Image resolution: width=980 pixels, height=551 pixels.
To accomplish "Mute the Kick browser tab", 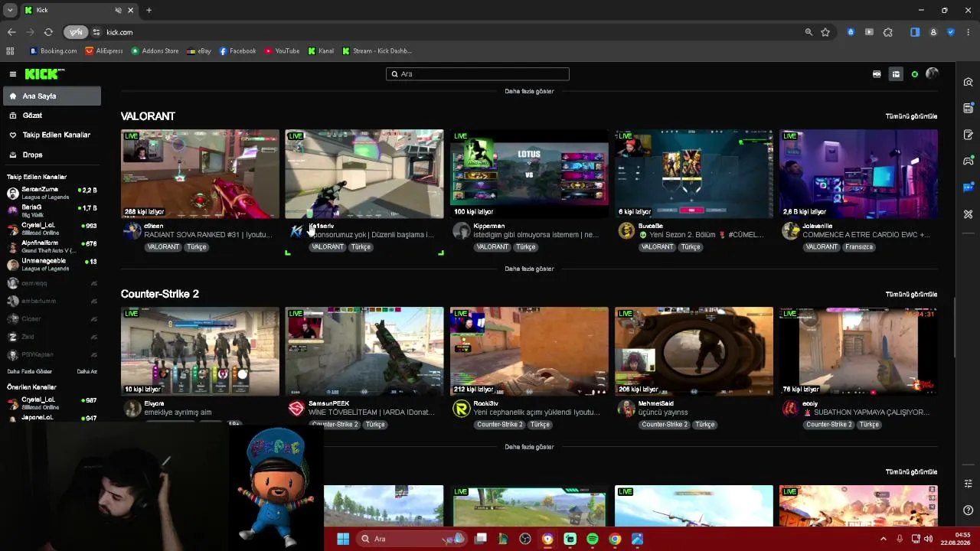I will click(x=118, y=10).
